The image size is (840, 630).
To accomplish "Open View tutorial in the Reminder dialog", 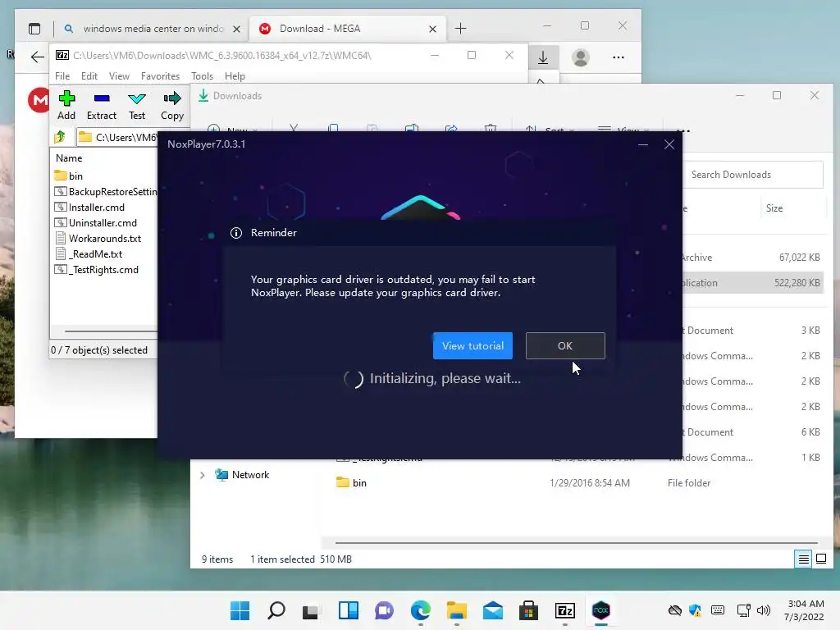I will 472,345.
